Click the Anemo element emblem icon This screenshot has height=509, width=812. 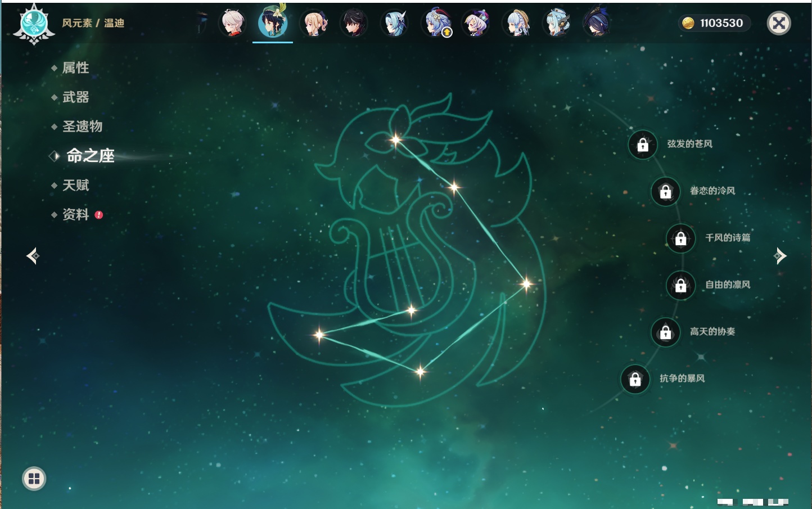[x=34, y=24]
